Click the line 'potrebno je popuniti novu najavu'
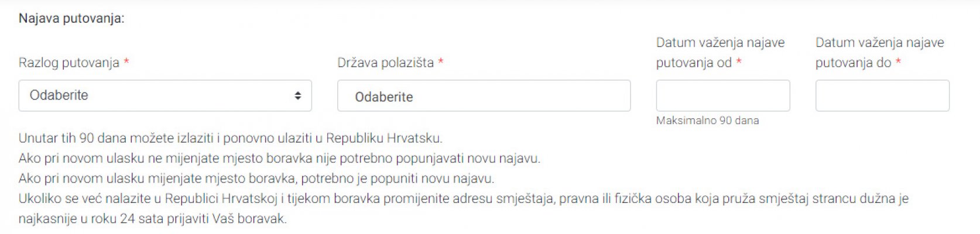The image size is (980, 234). [x=256, y=178]
